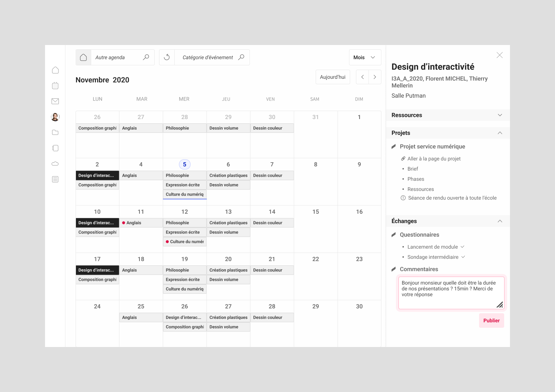Close the Design d'interactivité panel
Viewport: 555px width, 392px height.
point(500,55)
